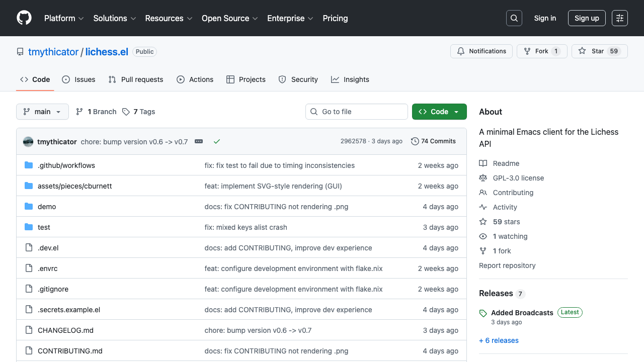Open the search magnifier icon
This screenshot has height=362, width=644.
[514, 18]
